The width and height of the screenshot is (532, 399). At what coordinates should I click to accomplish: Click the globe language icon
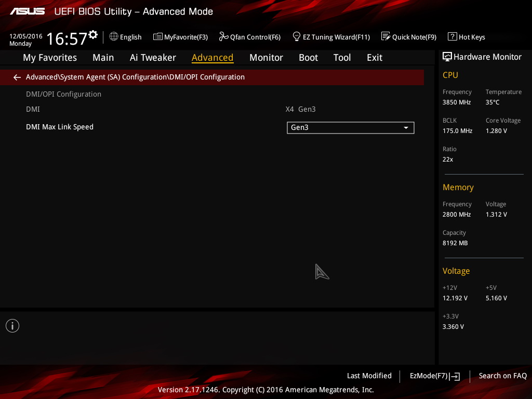tap(114, 36)
